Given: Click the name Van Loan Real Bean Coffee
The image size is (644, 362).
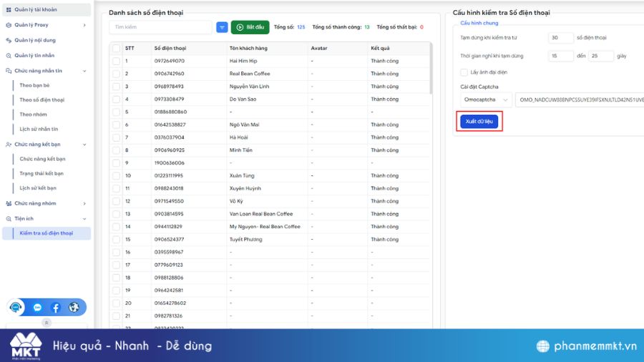Looking at the screenshot, I should pos(260,214).
